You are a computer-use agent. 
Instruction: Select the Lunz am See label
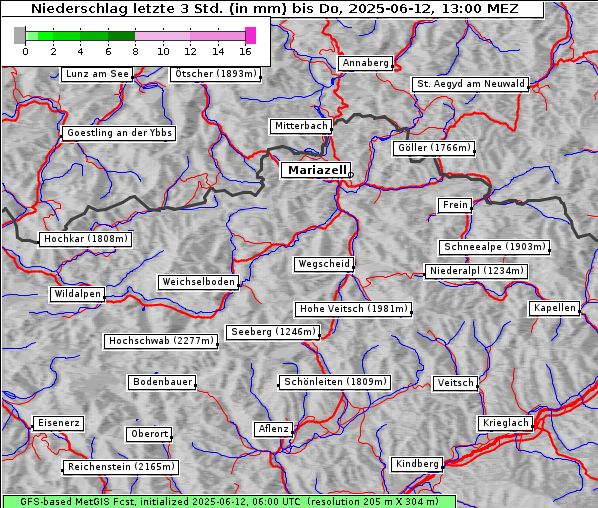click(97, 74)
